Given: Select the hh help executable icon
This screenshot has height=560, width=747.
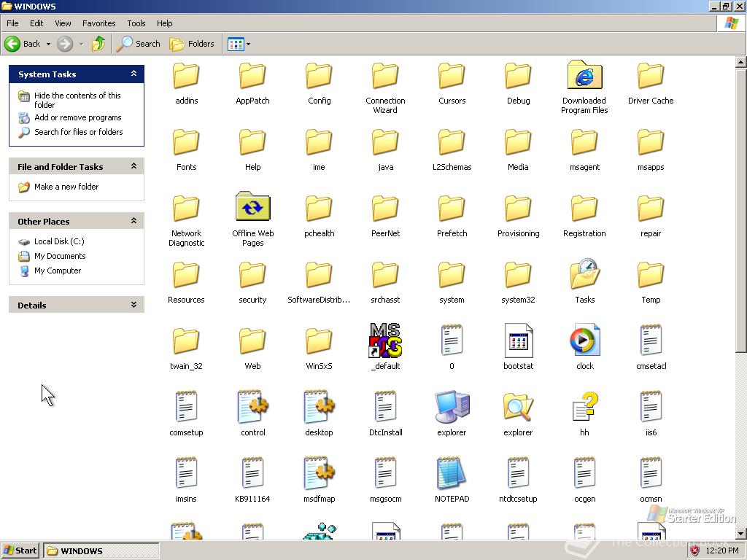Looking at the screenshot, I should (x=584, y=407).
